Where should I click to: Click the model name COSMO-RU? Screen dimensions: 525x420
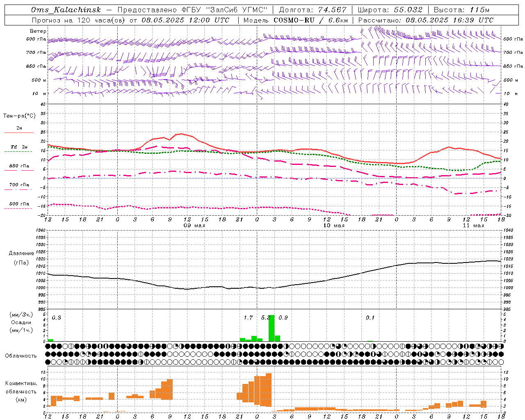click(x=294, y=20)
